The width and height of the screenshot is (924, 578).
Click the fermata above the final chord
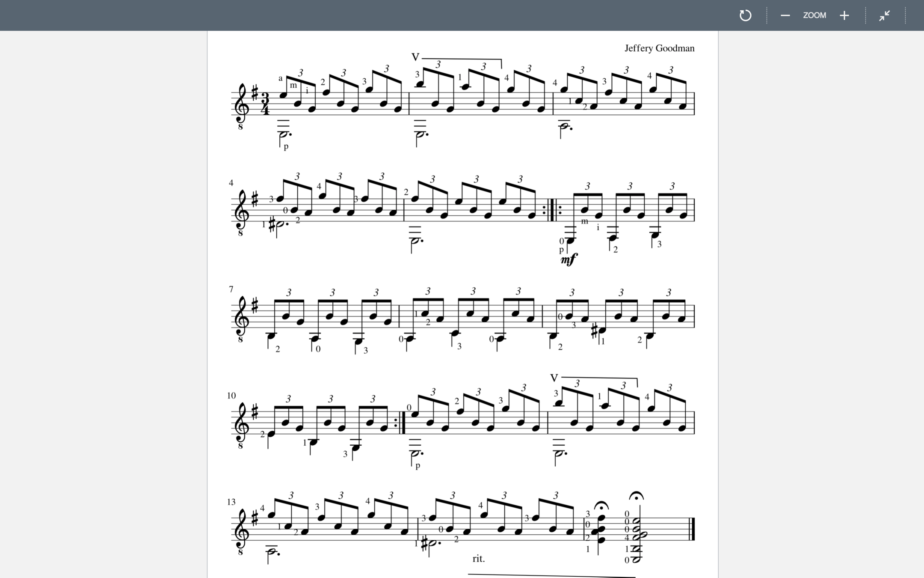pyautogui.click(x=636, y=496)
